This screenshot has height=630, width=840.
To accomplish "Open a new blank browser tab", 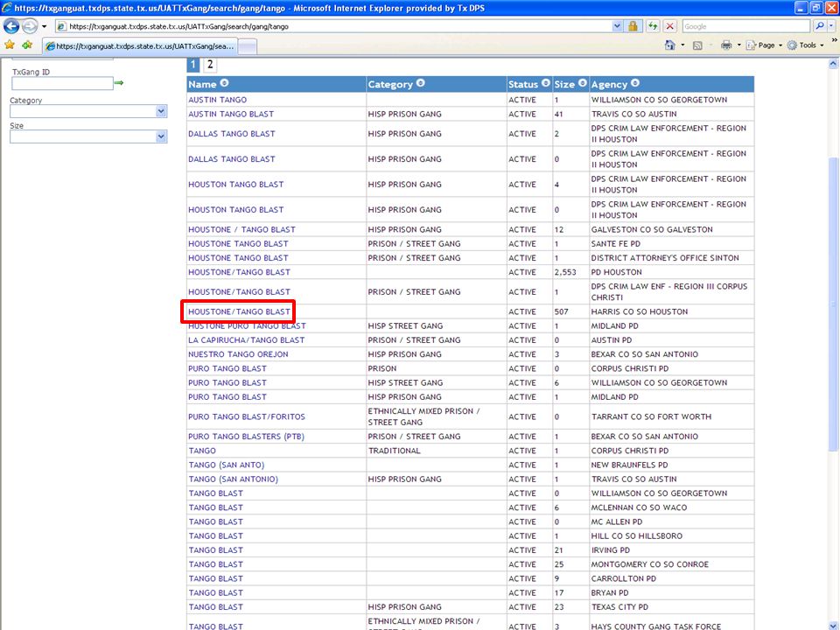I will tap(247, 46).
